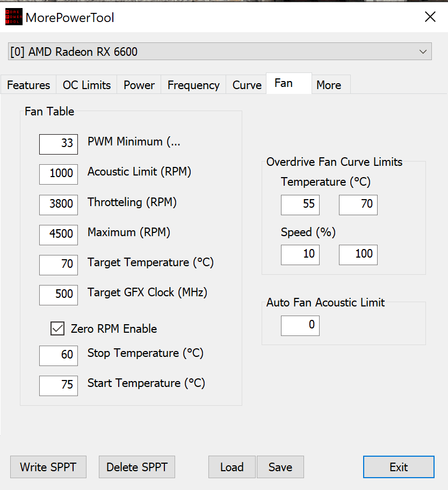
Task: Click the Acoustic Limit RPM field
Action: click(59, 174)
